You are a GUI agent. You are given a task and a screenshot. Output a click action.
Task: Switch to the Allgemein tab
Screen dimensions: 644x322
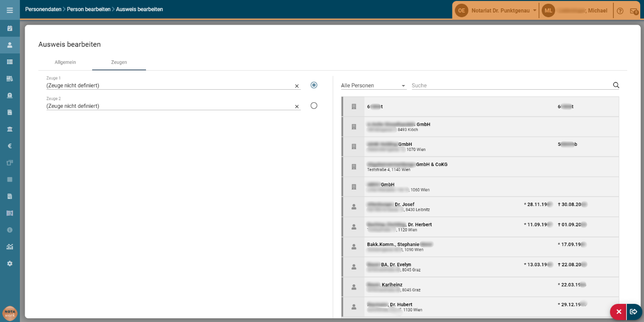pos(65,62)
